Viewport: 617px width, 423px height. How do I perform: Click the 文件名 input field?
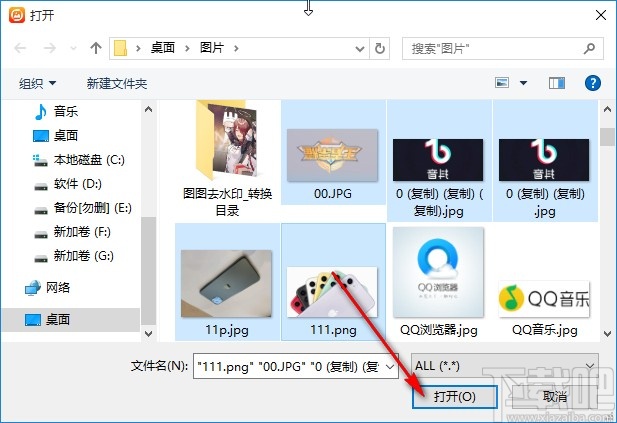click(288, 367)
